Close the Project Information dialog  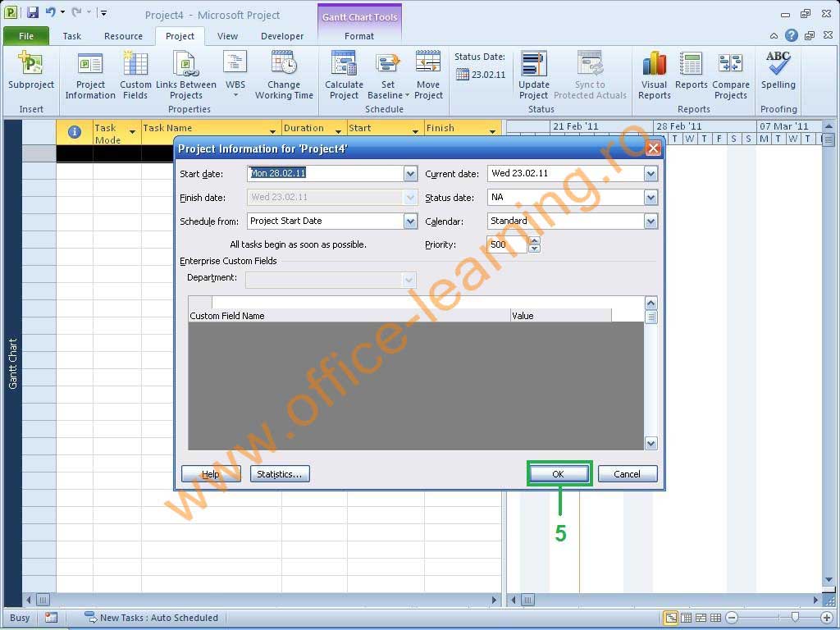tap(652, 148)
